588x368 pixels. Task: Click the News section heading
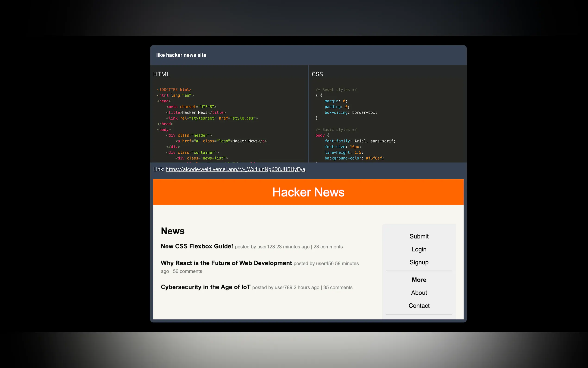pos(173,231)
